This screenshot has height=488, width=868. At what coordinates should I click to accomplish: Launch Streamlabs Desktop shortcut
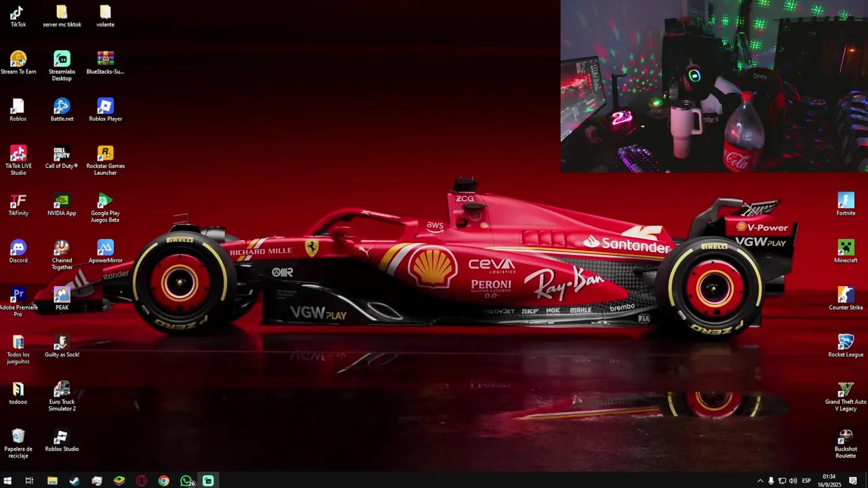pos(62,66)
